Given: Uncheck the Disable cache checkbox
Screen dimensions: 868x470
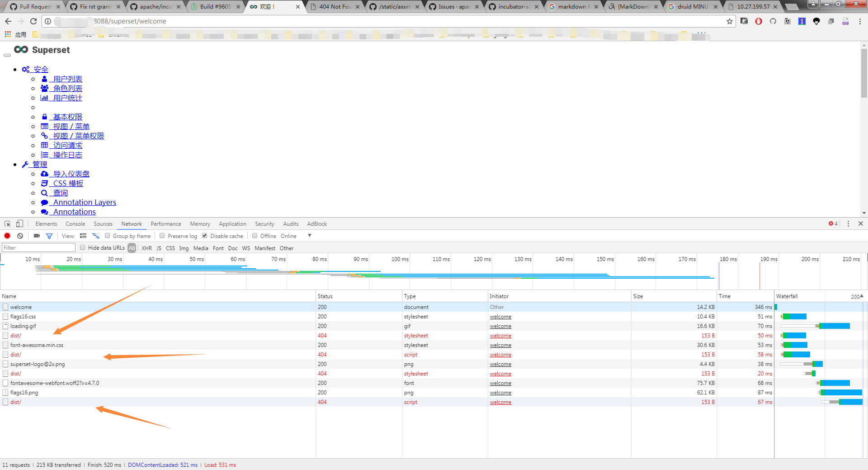Looking at the screenshot, I should (205, 236).
